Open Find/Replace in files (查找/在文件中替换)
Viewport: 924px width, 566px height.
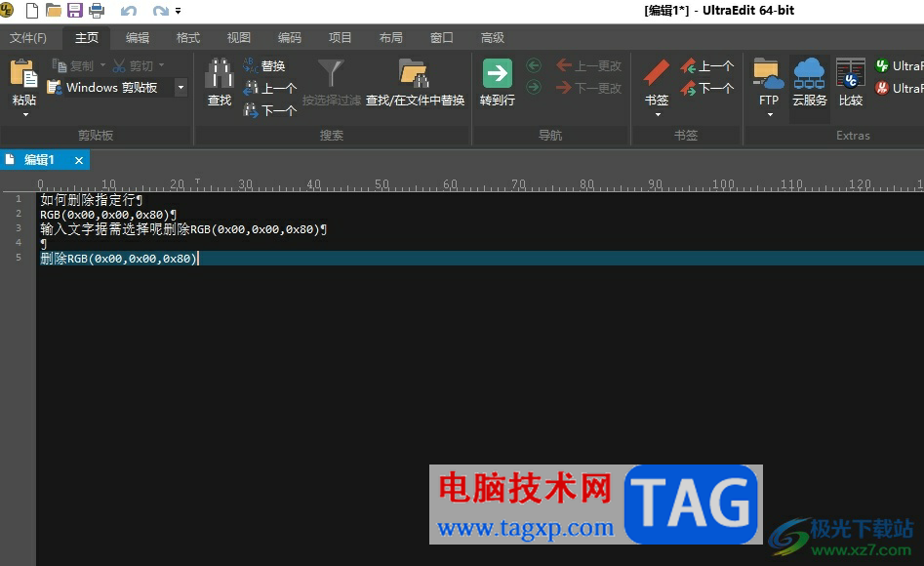point(415,83)
